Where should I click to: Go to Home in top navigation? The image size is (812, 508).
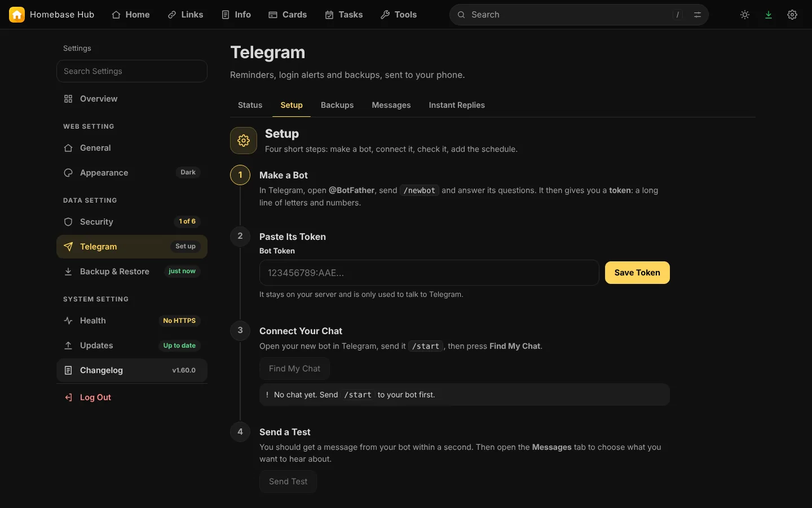click(131, 15)
